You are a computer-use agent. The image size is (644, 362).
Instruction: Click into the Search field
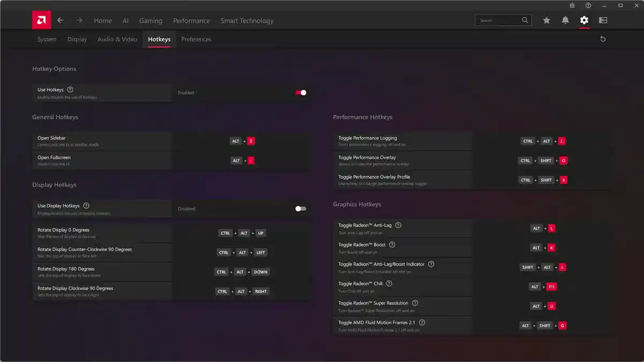[x=499, y=20]
